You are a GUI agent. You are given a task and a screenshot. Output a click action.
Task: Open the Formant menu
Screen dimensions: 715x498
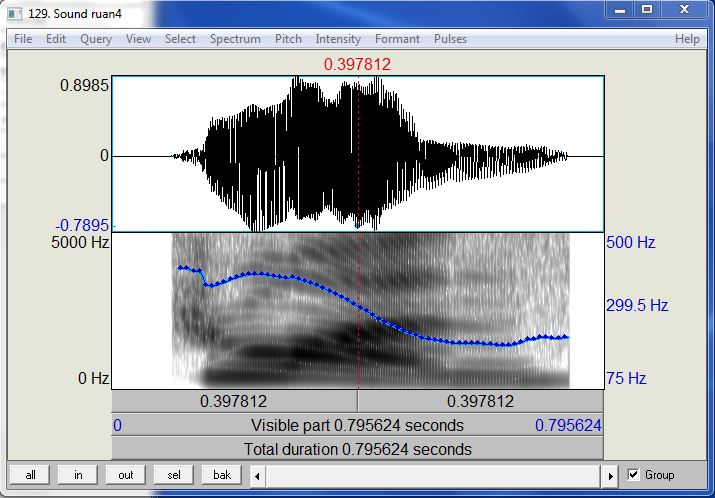397,39
